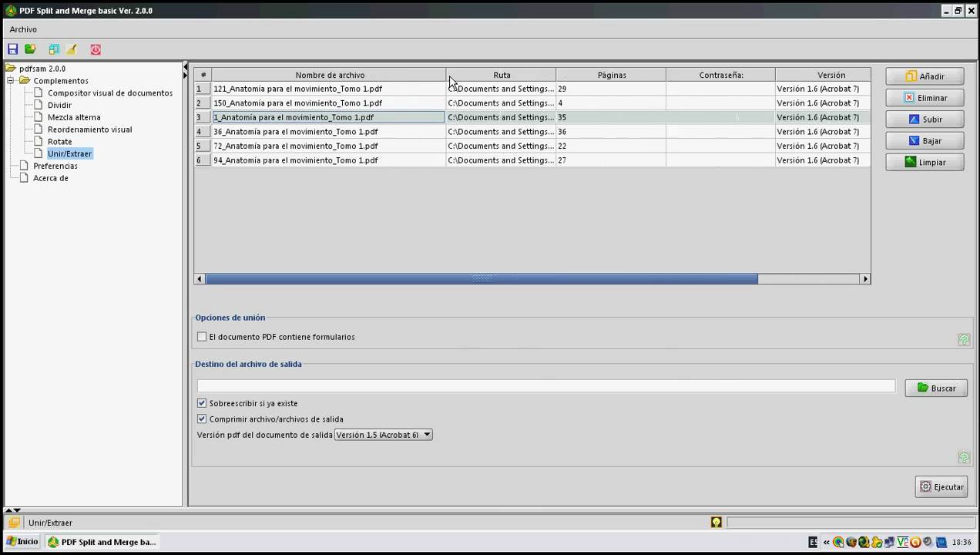Click the progress bar in status bar
The height and width of the screenshot is (555, 980).
click(850, 523)
